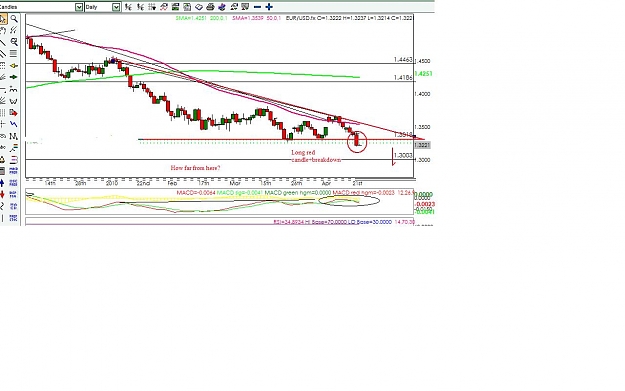Click the 1.4186 horizontal level label
Image resolution: width=625 pixels, height=391 pixels.
[x=403, y=77]
